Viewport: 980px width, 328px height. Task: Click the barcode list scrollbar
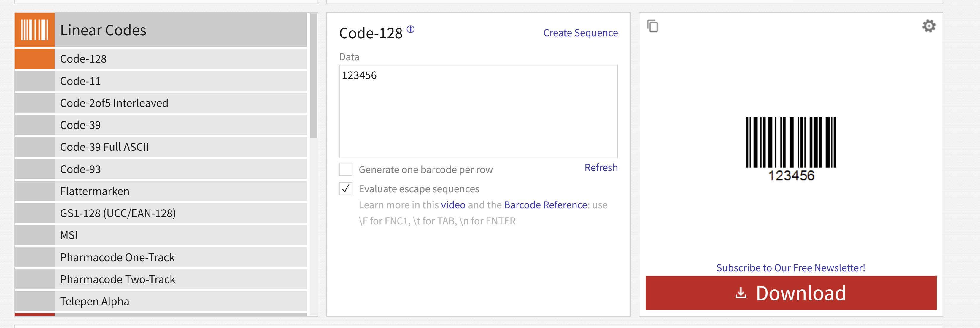click(313, 76)
